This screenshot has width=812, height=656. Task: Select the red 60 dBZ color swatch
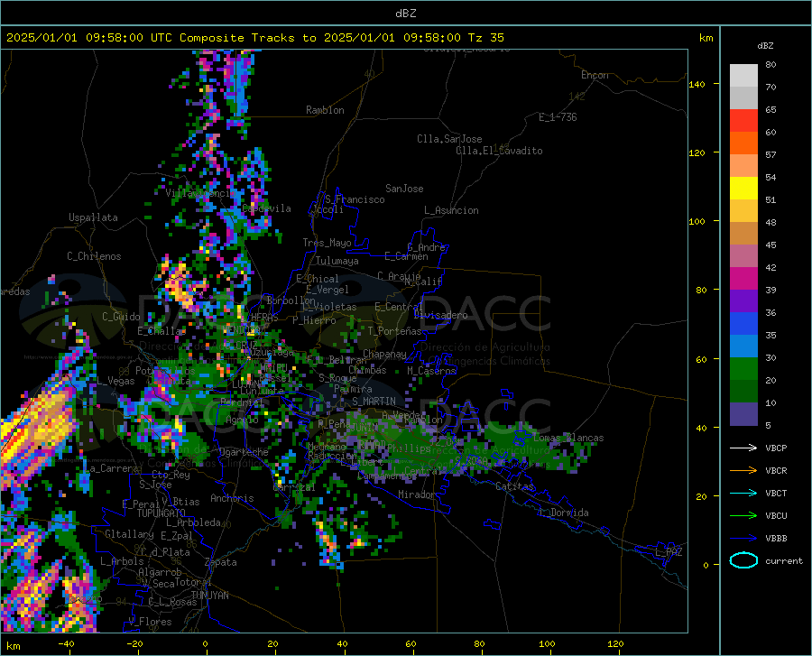(x=743, y=121)
